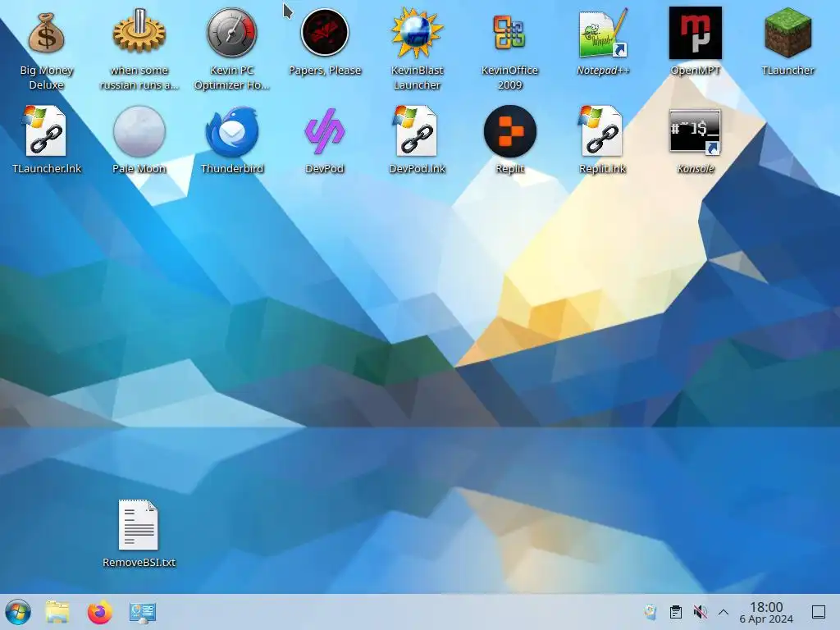Unmute audio via the muted speaker icon
The width and height of the screenshot is (840, 630).
[700, 612]
